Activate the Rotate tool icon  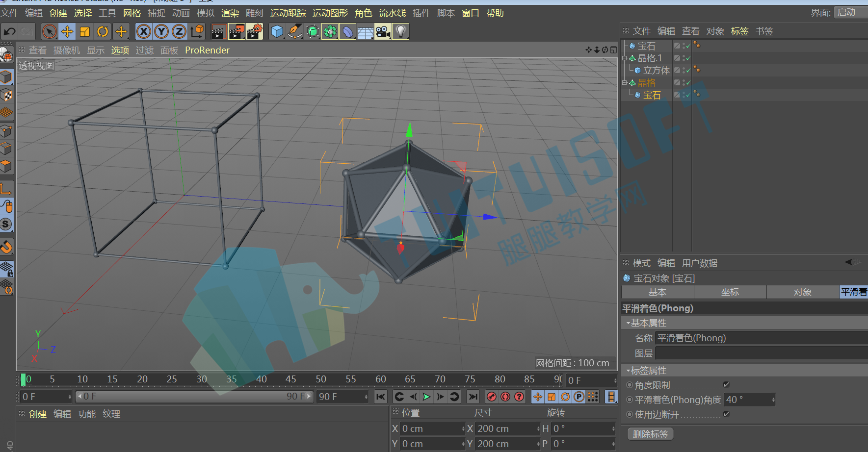tap(103, 31)
